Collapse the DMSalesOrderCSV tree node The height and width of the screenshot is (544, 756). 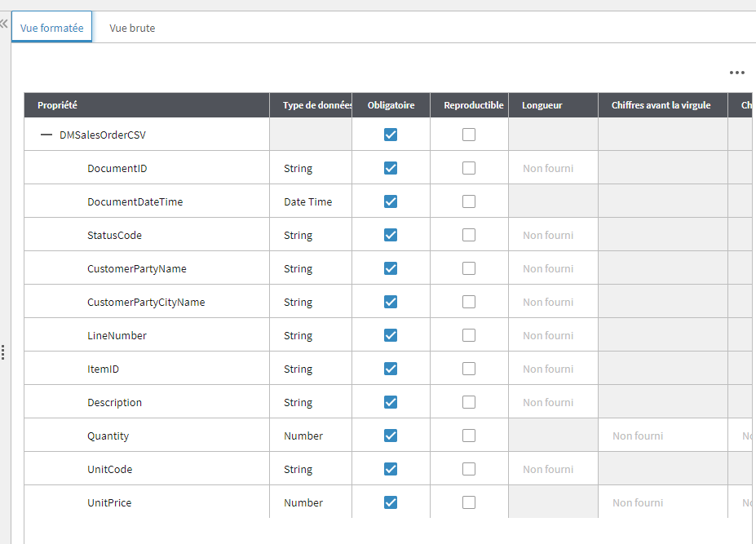coord(46,135)
